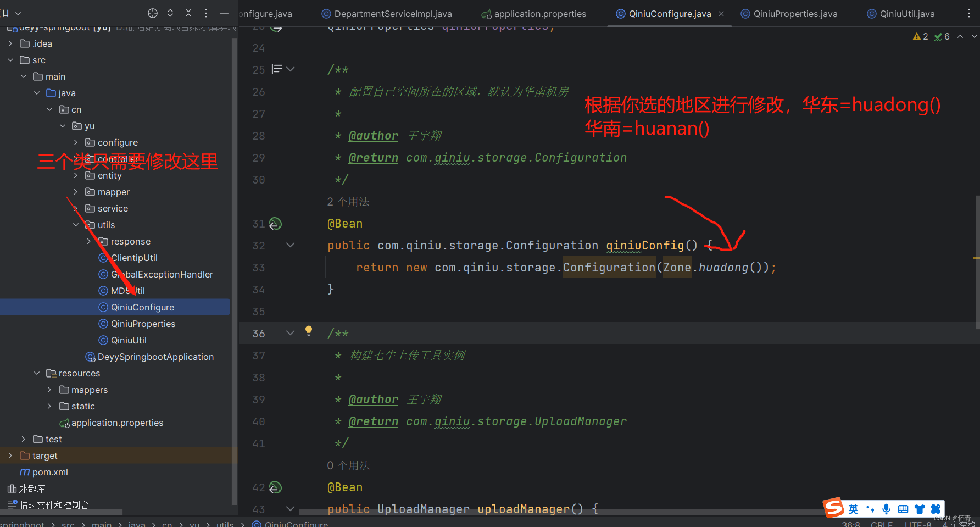Screen dimensions: 980x527
Task: Open Project panel options via three-dots icon
Action: (x=205, y=13)
